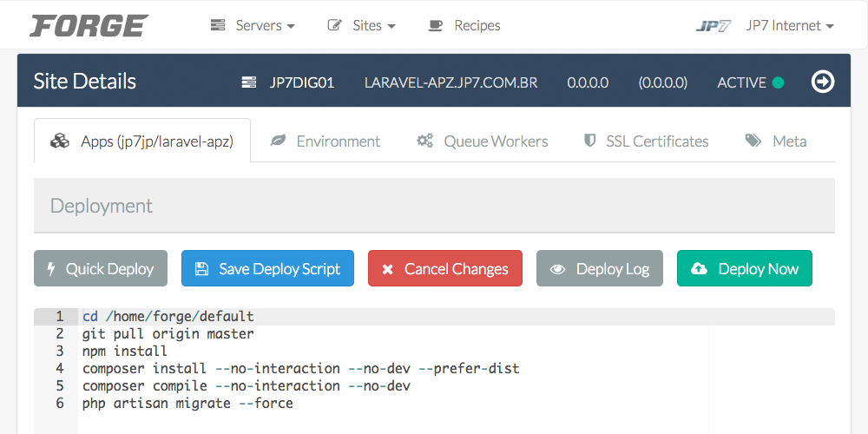This screenshot has width=868, height=434.
Task: Click the gears icon on Queue Workers tab
Action: click(424, 141)
